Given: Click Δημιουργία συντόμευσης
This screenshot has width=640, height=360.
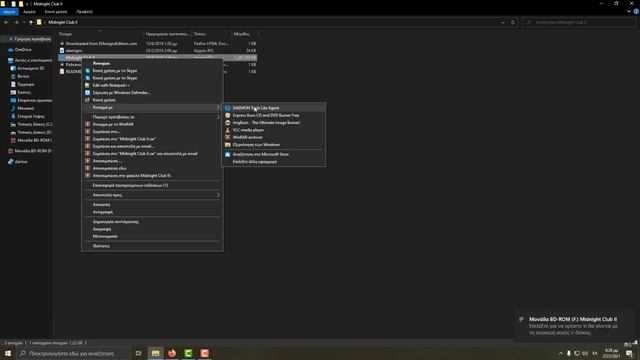Looking at the screenshot, I should coord(152,222).
